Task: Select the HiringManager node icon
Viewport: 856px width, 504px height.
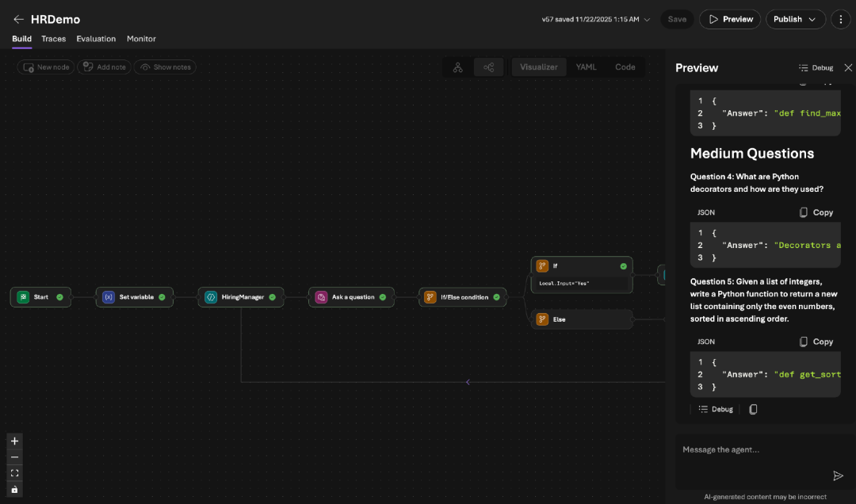Action: coord(211,297)
